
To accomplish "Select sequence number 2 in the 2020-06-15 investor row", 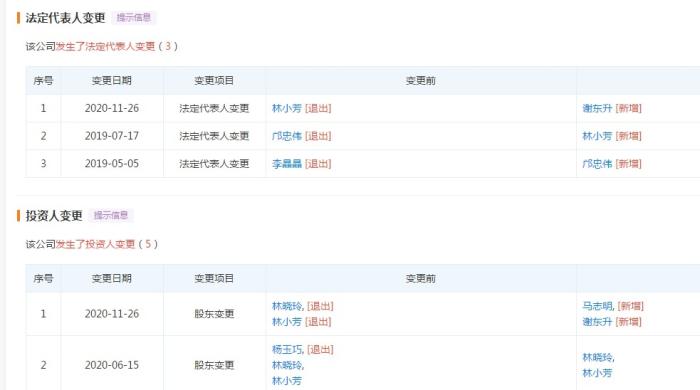I will tap(43, 365).
